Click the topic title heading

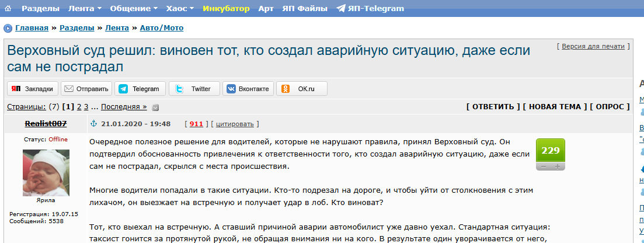coord(269,59)
